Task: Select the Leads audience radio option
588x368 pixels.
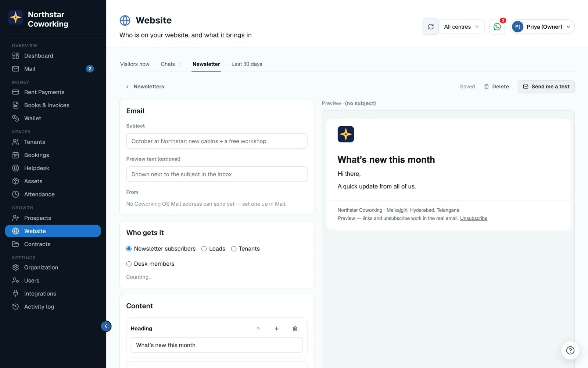Action: coord(204,249)
